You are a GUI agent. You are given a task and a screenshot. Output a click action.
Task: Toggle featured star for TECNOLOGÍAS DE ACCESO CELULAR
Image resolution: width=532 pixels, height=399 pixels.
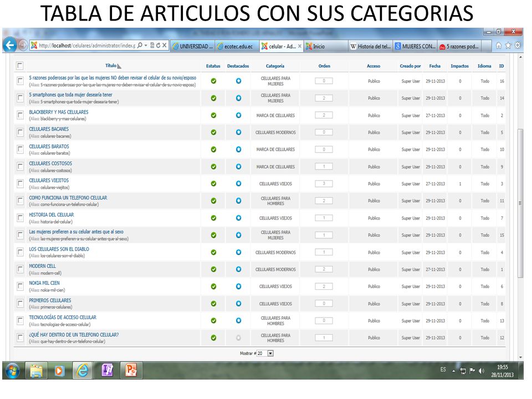(x=238, y=321)
